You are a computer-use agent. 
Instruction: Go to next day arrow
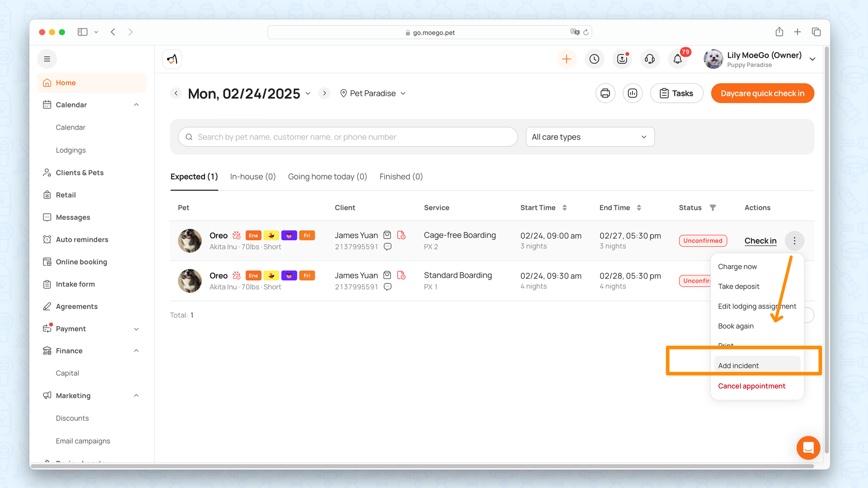point(324,93)
